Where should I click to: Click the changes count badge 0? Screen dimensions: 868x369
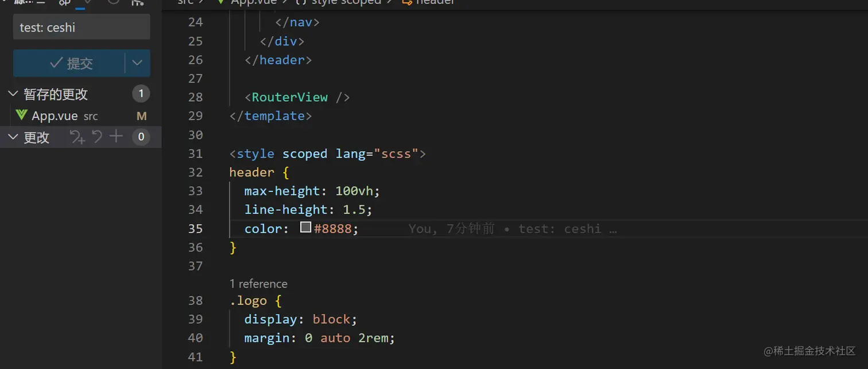[x=141, y=137]
